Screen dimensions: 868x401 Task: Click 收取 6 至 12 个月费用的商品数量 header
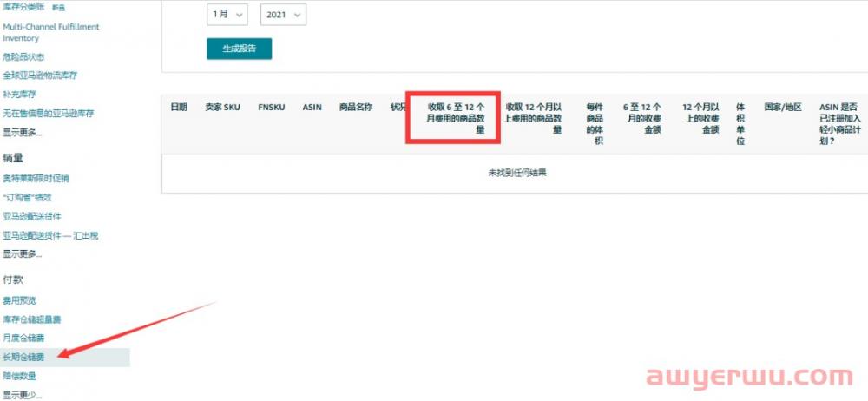[457, 118]
